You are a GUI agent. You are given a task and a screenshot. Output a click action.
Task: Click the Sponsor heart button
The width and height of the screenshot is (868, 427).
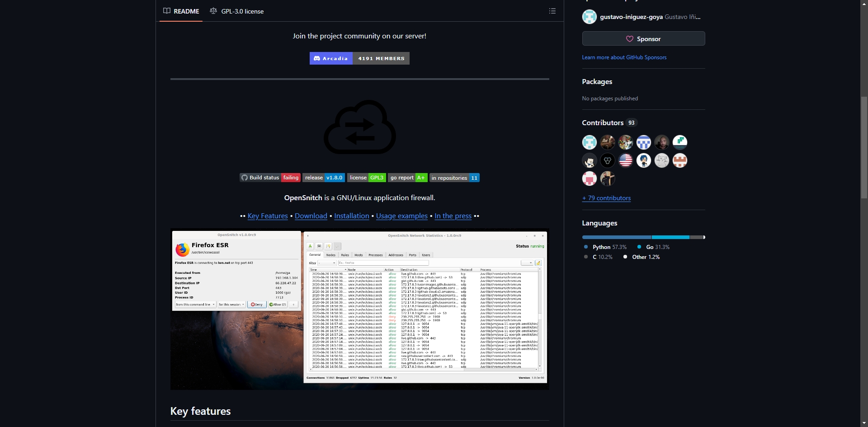pyautogui.click(x=643, y=39)
